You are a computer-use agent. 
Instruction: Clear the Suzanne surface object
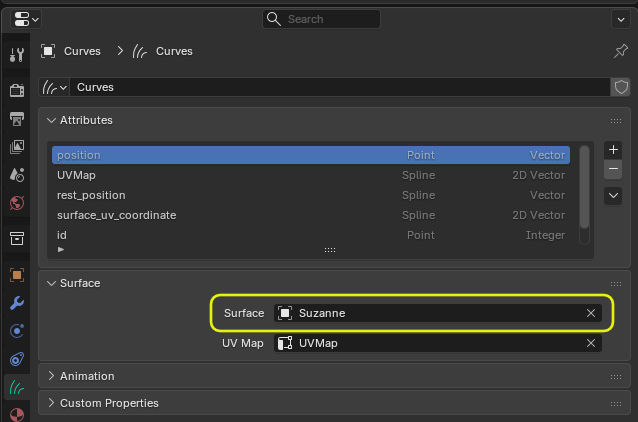coord(591,313)
